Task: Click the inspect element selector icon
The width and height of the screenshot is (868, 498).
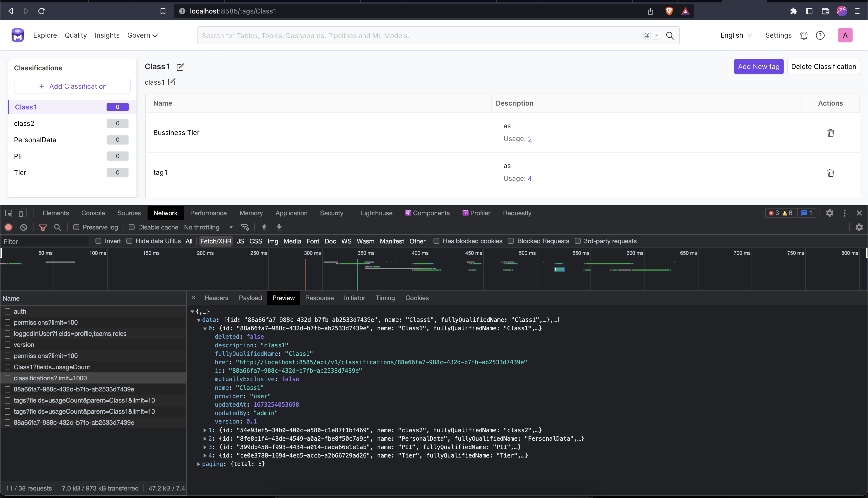Action: tap(9, 213)
